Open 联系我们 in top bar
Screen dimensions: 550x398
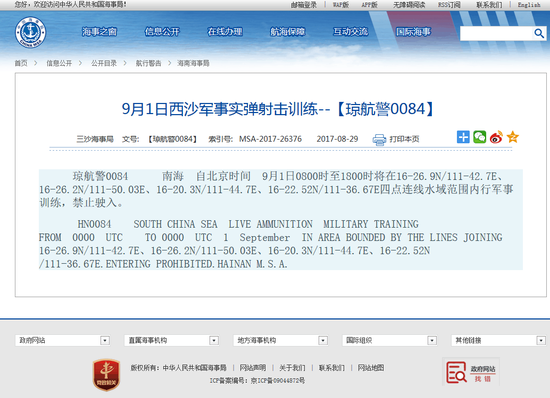click(489, 5)
